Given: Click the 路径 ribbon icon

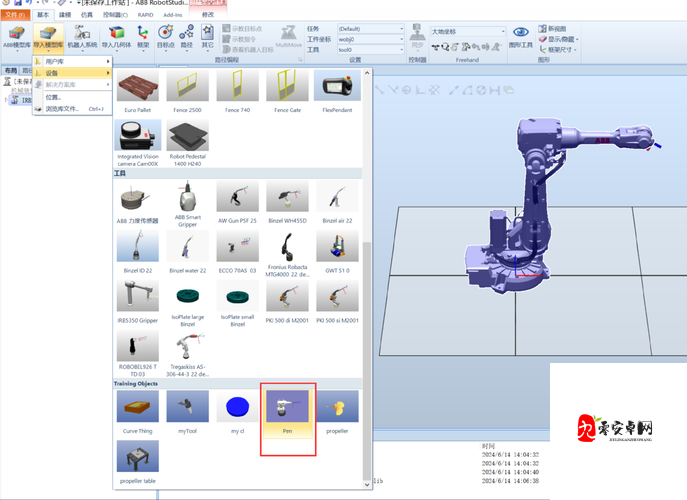Looking at the screenshot, I should coord(187,37).
